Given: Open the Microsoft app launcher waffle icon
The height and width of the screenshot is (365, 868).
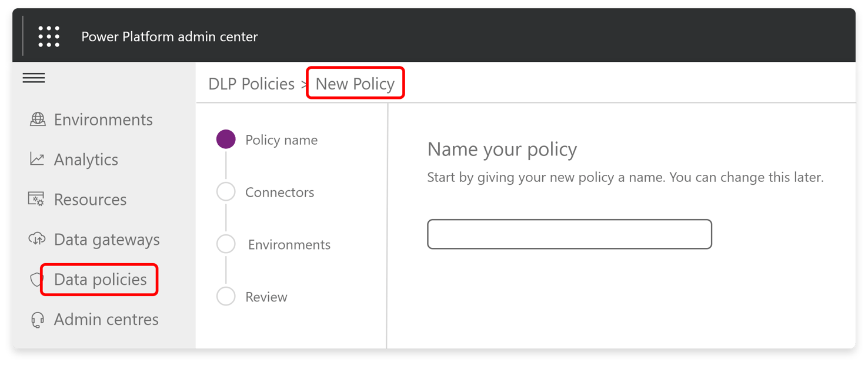Looking at the screenshot, I should [49, 35].
